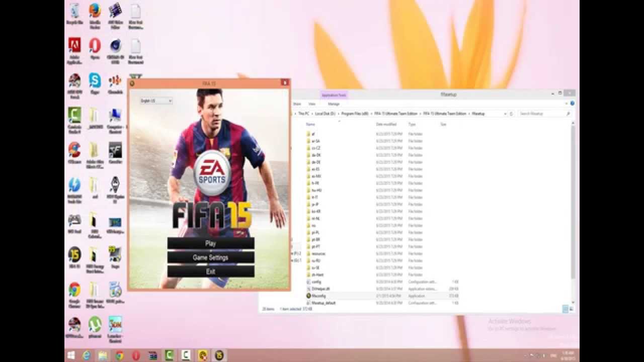Open the CrossFire desktop shortcut

[x=115, y=153]
